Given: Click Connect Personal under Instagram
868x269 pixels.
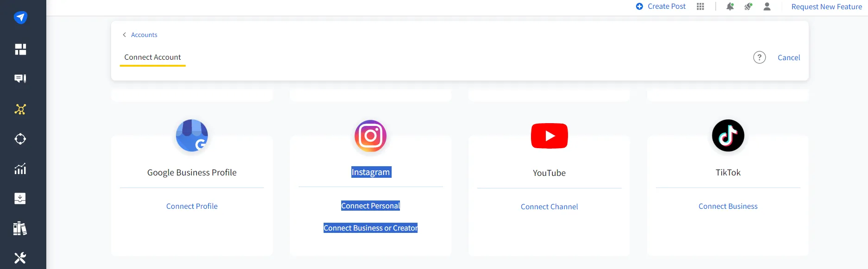Looking at the screenshot, I should [370, 206].
